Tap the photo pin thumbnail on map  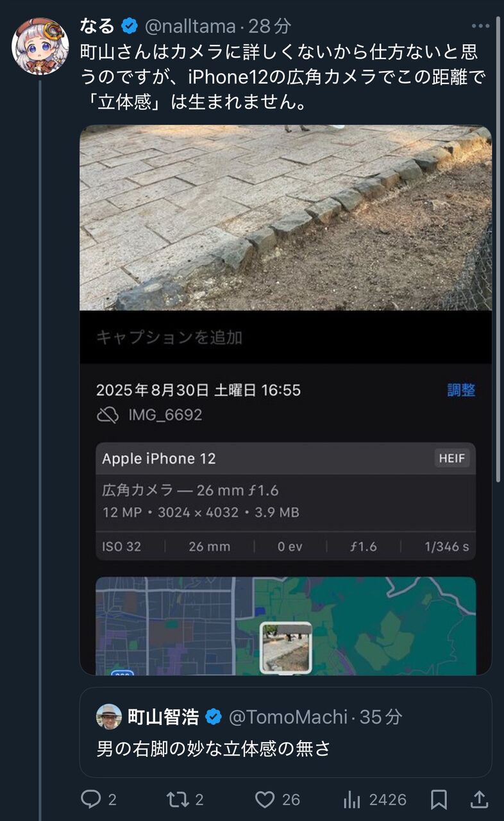click(286, 648)
